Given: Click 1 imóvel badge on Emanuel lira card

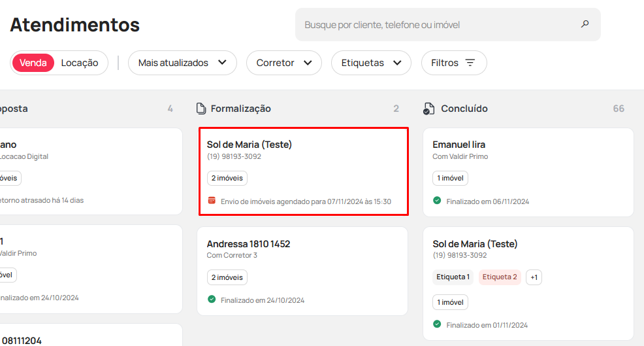Looking at the screenshot, I should click(x=450, y=178).
